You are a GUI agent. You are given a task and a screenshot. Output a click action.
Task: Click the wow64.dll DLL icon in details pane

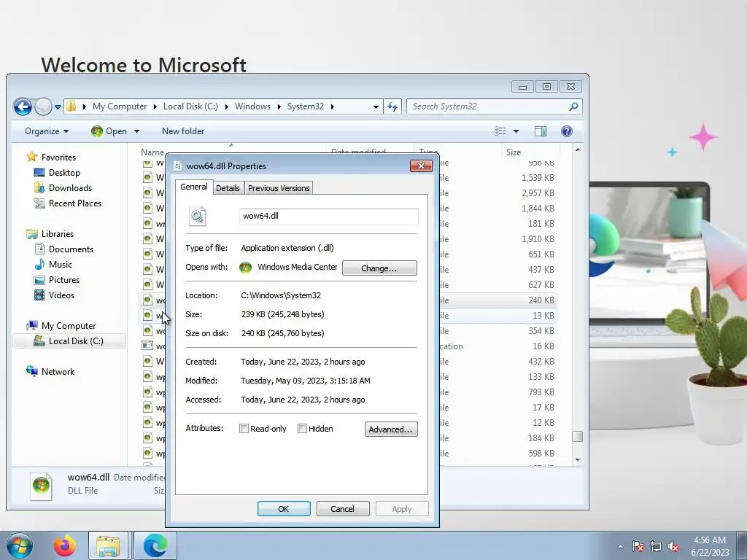click(41, 486)
